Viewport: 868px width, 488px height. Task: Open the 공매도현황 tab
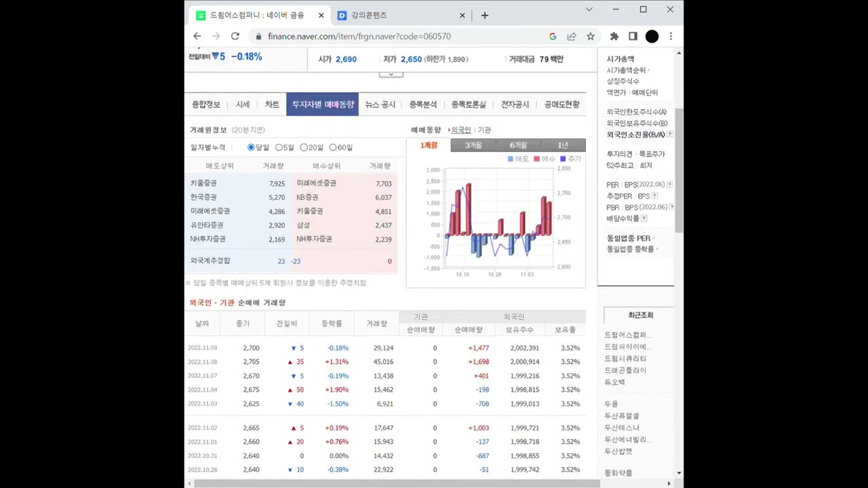(562, 104)
